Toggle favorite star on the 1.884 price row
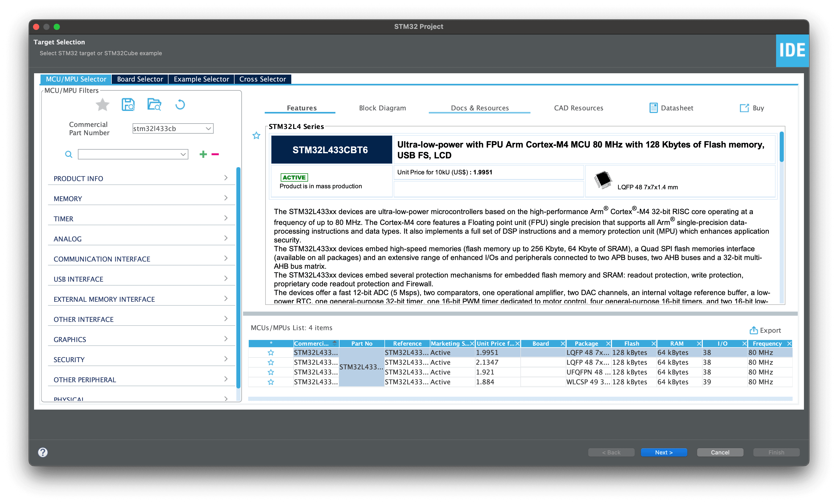 coord(271,382)
